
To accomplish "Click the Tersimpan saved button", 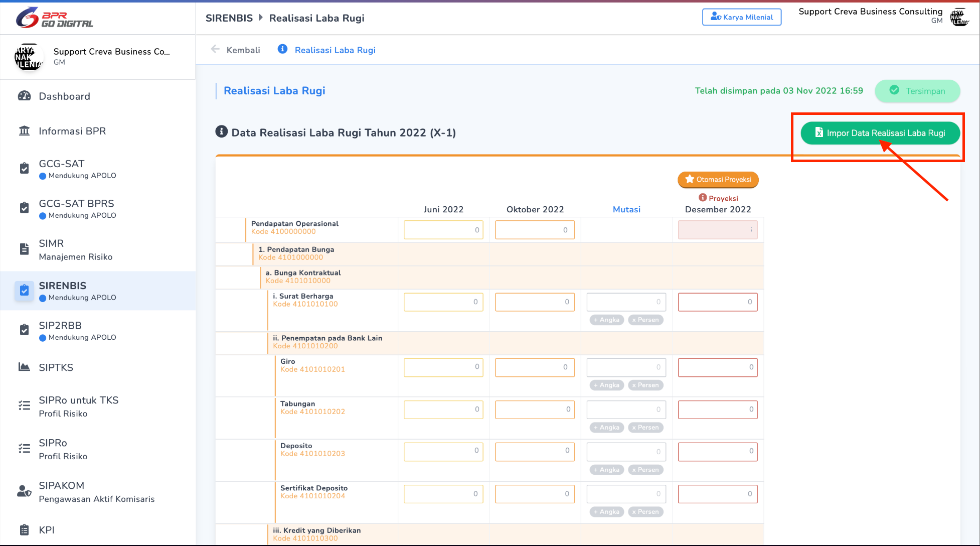I will coord(917,91).
